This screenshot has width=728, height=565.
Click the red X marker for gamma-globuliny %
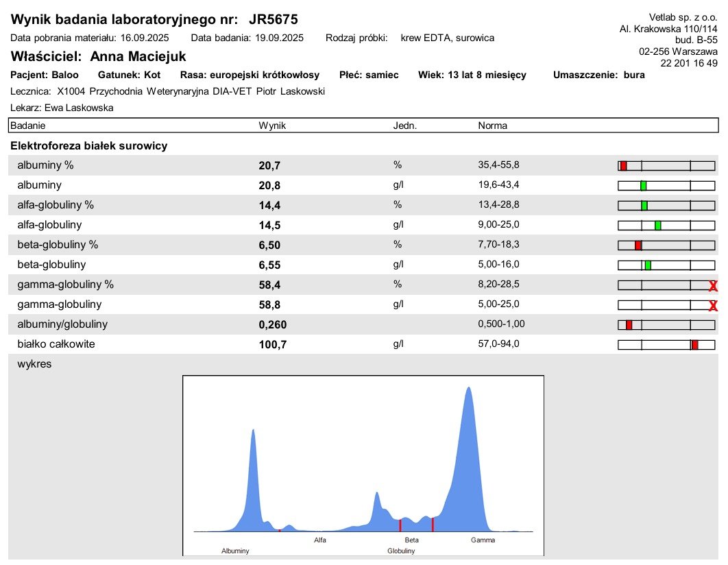coord(713,285)
